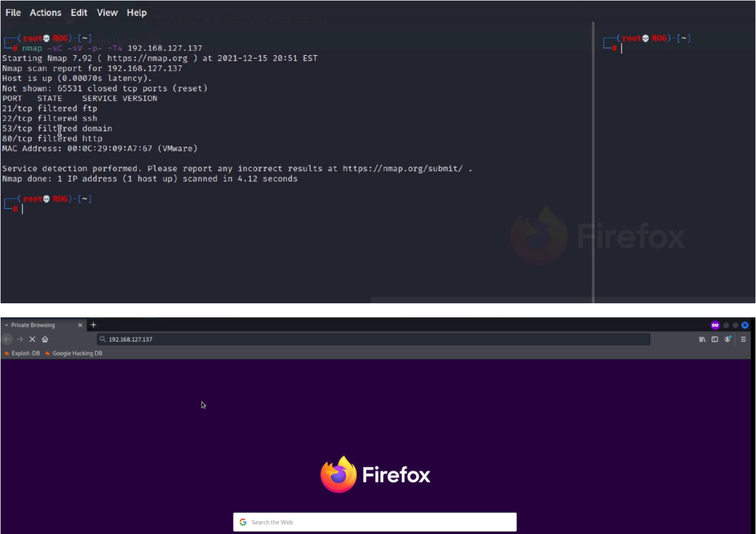
Task: Click the '21/tcp filtered ftp' result line
Action: 49,108
